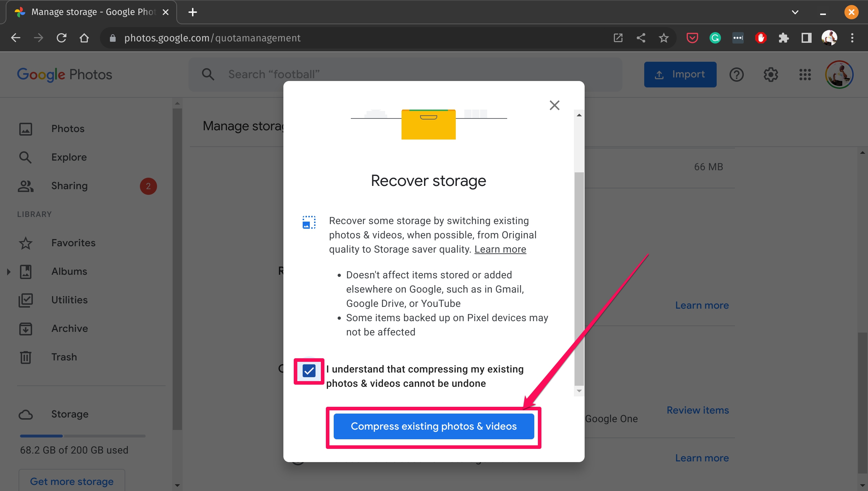Click the dialog scrollbar thumb
868x491 pixels.
pos(579,278)
